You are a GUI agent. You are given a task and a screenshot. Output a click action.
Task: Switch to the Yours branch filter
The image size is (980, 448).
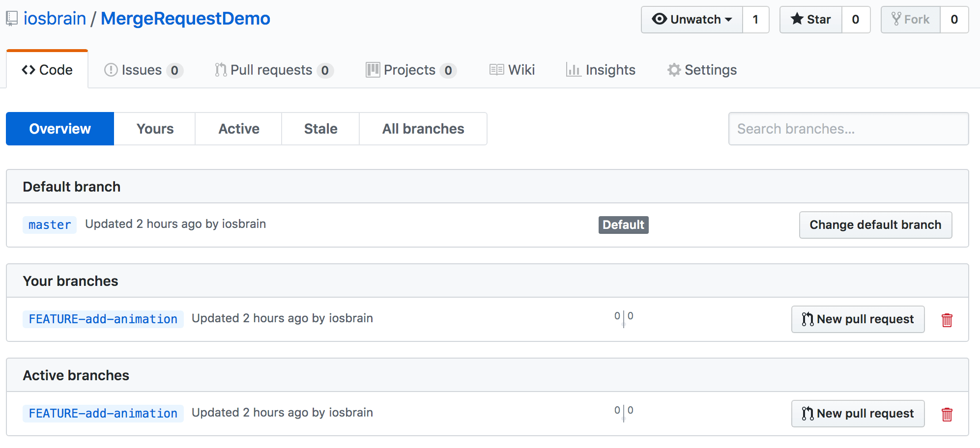click(155, 129)
